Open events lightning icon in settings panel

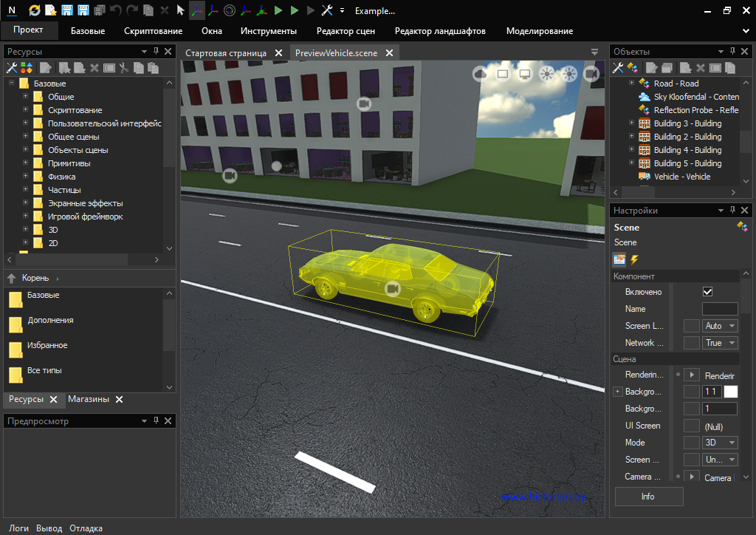tap(633, 259)
